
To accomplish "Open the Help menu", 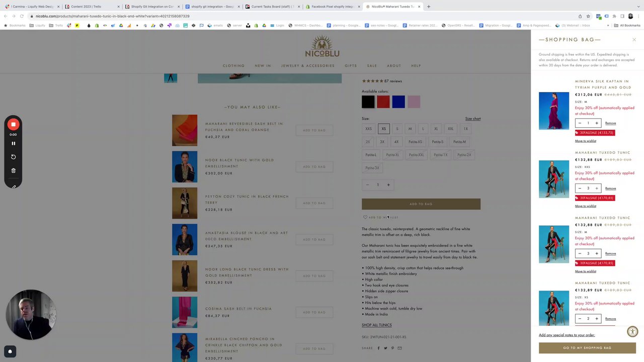I will 416,66.
